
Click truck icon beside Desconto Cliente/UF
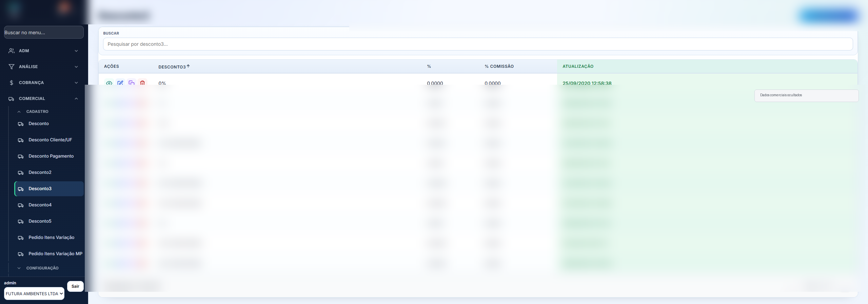click(21, 140)
